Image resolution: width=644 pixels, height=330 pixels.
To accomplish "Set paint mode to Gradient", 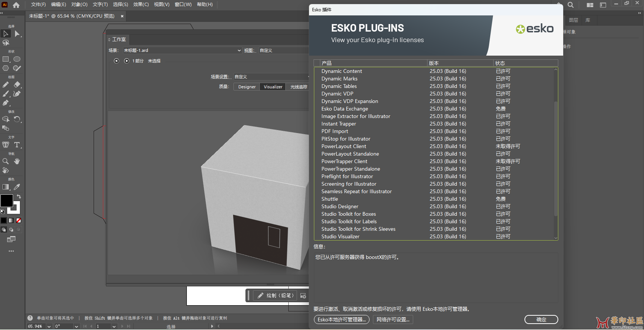I will [x=11, y=221].
